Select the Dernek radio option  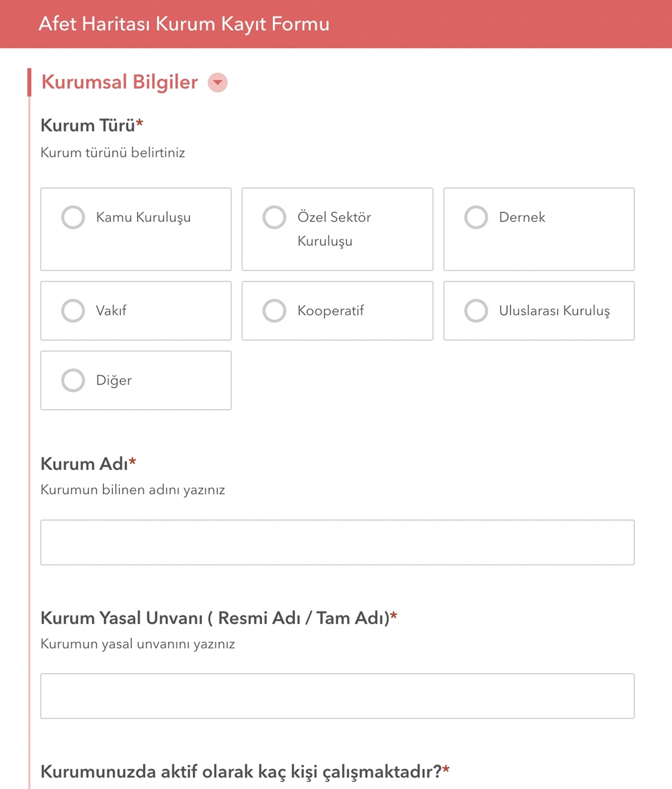[476, 217]
